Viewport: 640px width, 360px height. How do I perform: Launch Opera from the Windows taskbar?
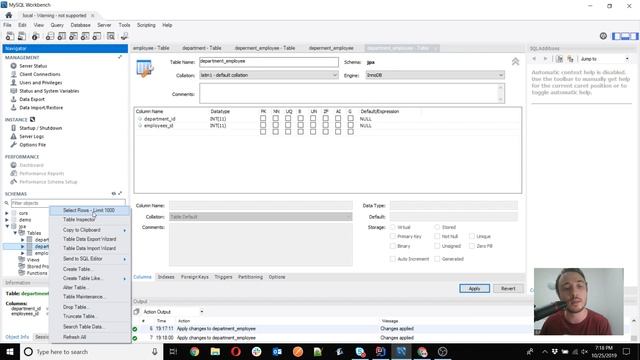pyautogui.click(x=236, y=351)
